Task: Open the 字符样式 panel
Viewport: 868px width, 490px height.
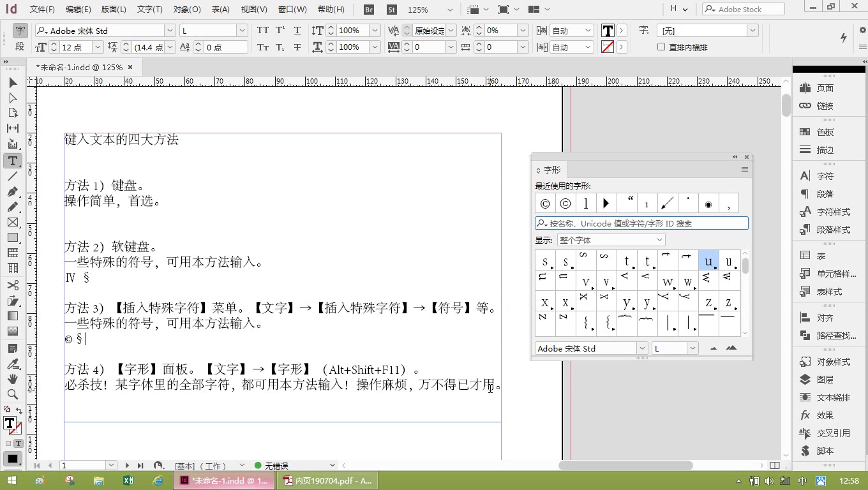Action: 834,212
